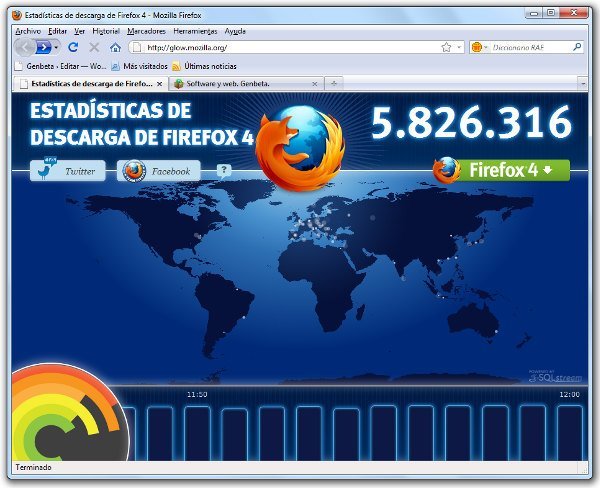Screen dimensions: 600x488
Task: Open the Ver menu
Action: coord(79,31)
